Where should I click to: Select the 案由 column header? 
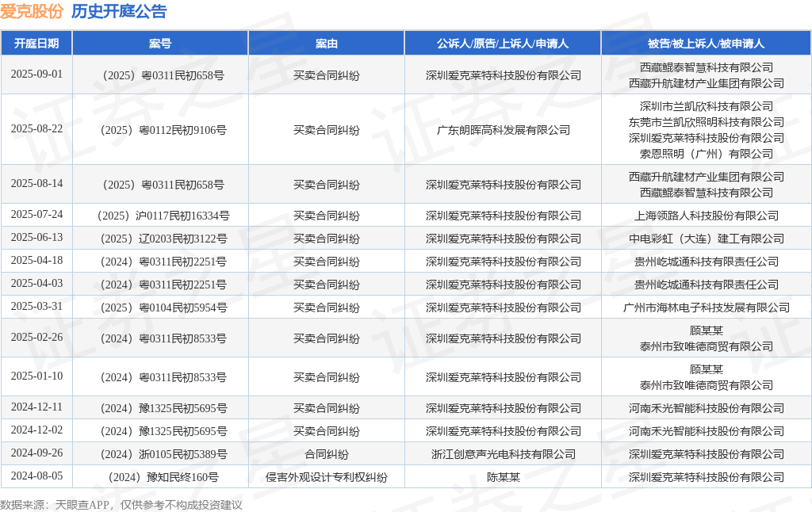[326, 44]
